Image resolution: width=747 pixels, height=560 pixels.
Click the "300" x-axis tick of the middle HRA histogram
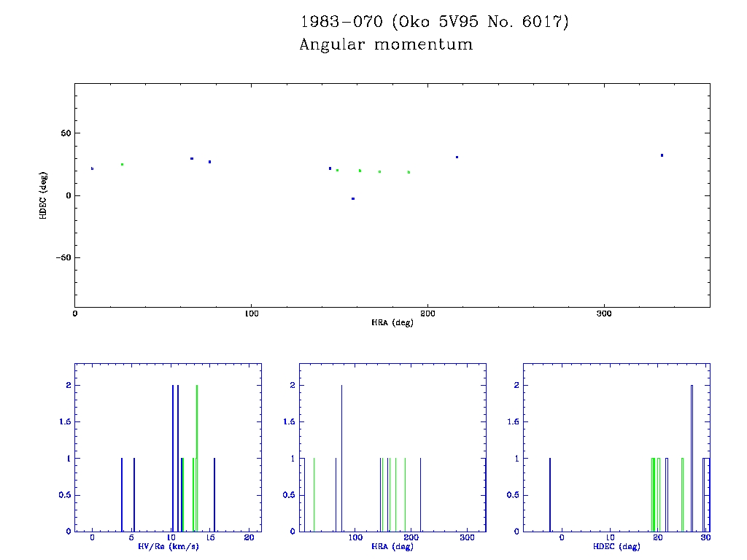coord(467,537)
